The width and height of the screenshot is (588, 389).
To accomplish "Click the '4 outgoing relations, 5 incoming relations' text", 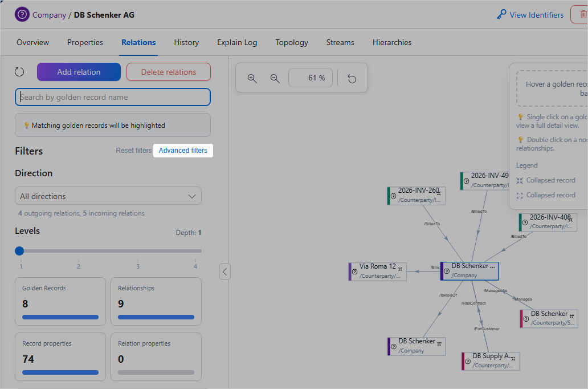I will point(81,213).
